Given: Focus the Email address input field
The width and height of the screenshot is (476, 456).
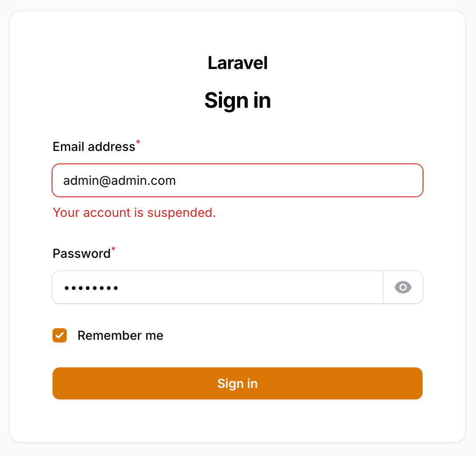Looking at the screenshot, I should 237,180.
